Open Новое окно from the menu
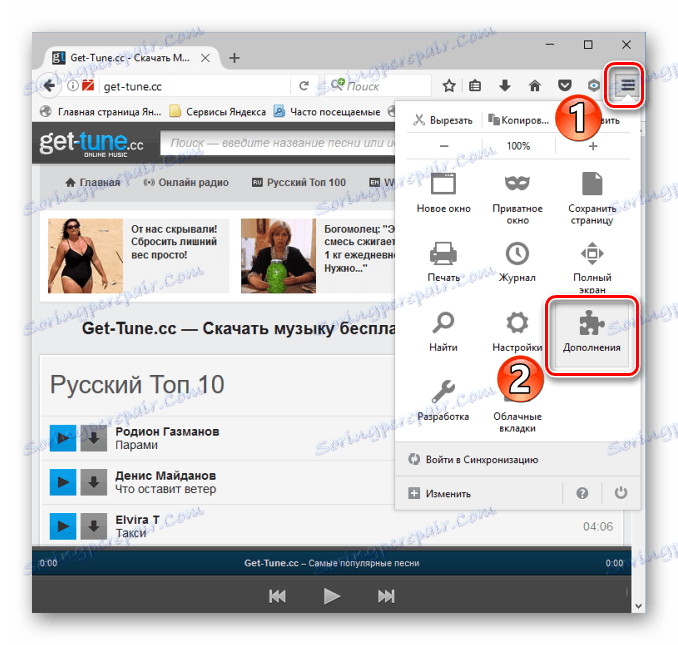The height and width of the screenshot is (645, 678). coord(443,193)
